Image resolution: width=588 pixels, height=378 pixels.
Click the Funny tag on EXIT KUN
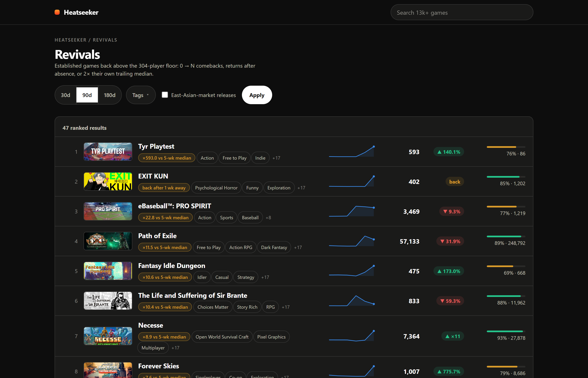click(x=252, y=188)
